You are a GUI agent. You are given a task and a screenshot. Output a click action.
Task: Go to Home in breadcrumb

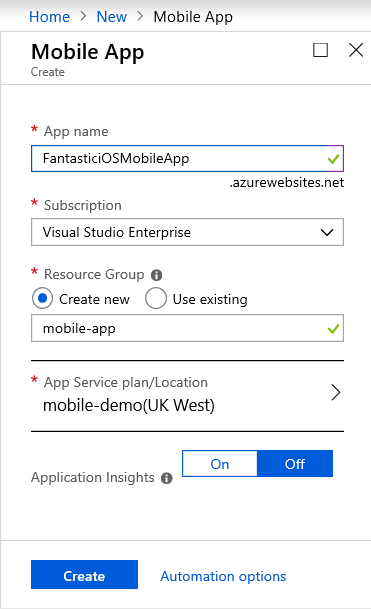tap(50, 17)
